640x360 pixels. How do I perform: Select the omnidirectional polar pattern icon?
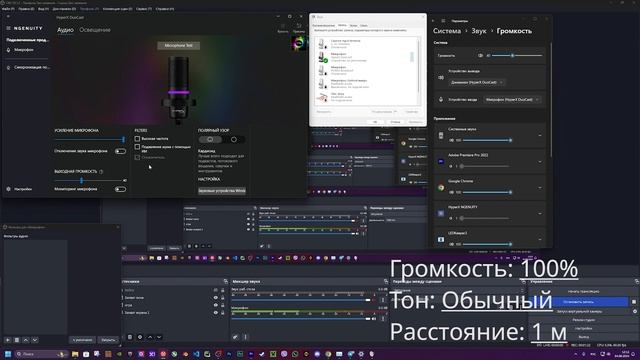click(x=234, y=140)
